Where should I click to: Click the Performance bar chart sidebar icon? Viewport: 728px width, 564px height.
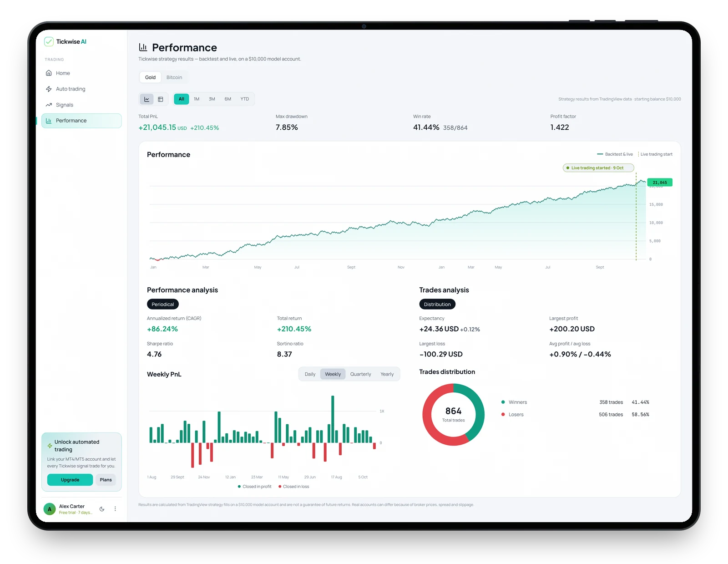pyautogui.click(x=49, y=121)
